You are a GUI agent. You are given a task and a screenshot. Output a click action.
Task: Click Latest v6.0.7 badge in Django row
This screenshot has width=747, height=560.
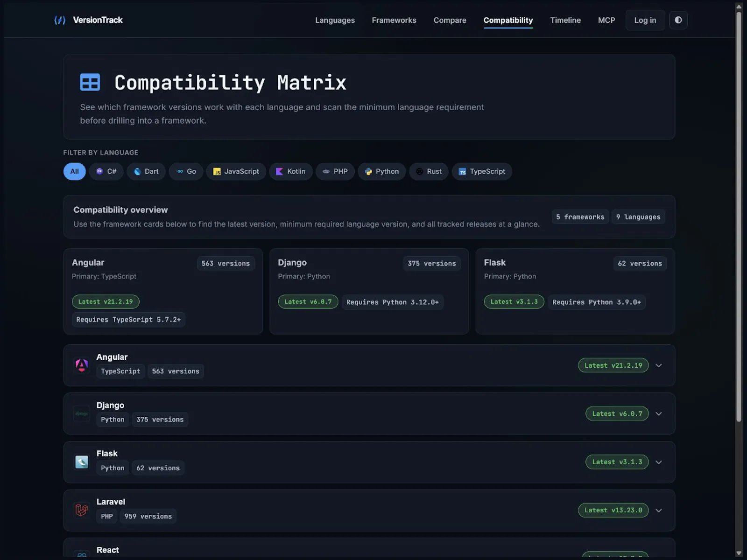tap(617, 413)
